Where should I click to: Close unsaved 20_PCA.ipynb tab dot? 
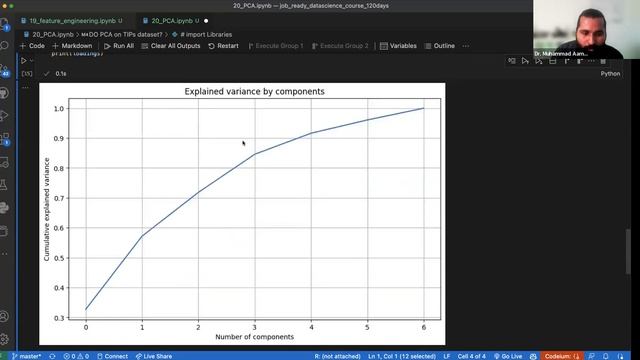pos(206,21)
